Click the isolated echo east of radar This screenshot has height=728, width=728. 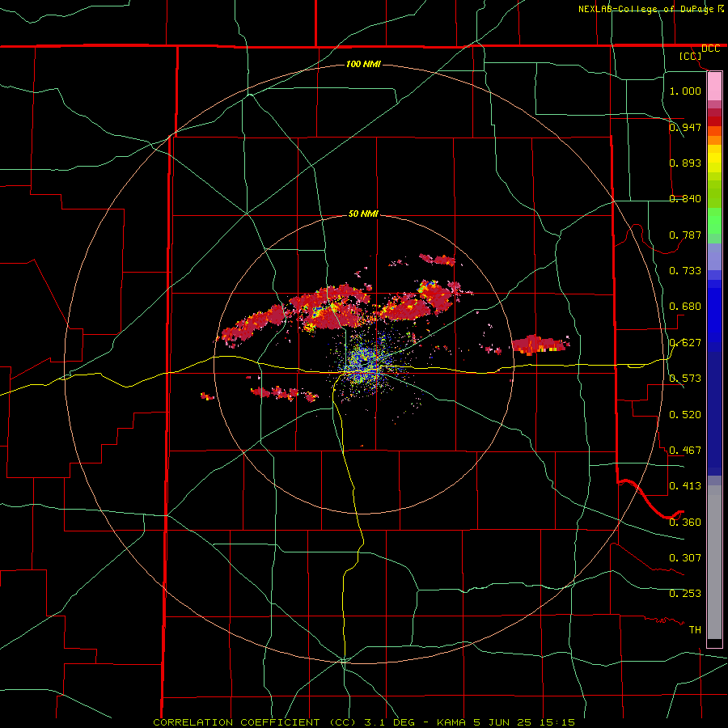tap(540, 345)
